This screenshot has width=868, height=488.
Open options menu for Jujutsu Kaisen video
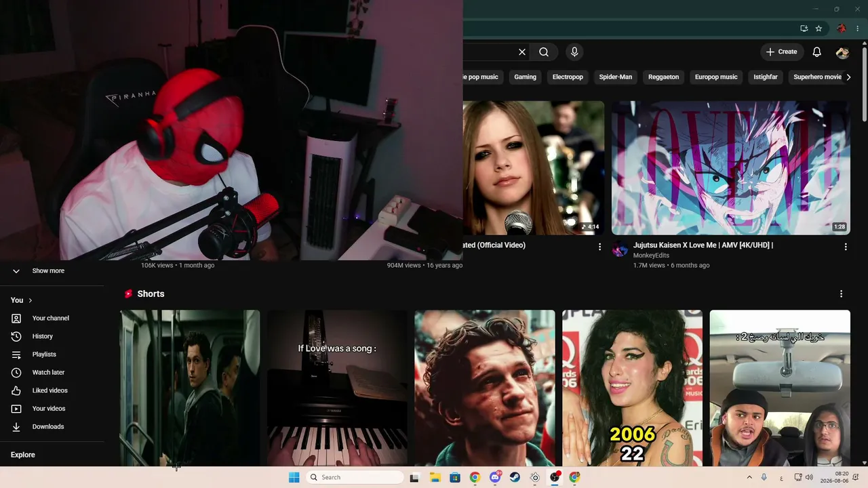846,247
